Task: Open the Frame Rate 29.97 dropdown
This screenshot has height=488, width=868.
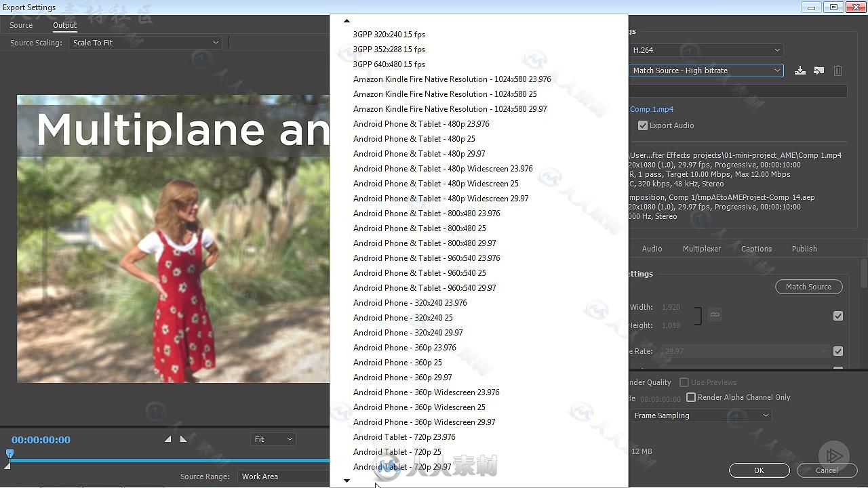Action: pyautogui.click(x=745, y=351)
